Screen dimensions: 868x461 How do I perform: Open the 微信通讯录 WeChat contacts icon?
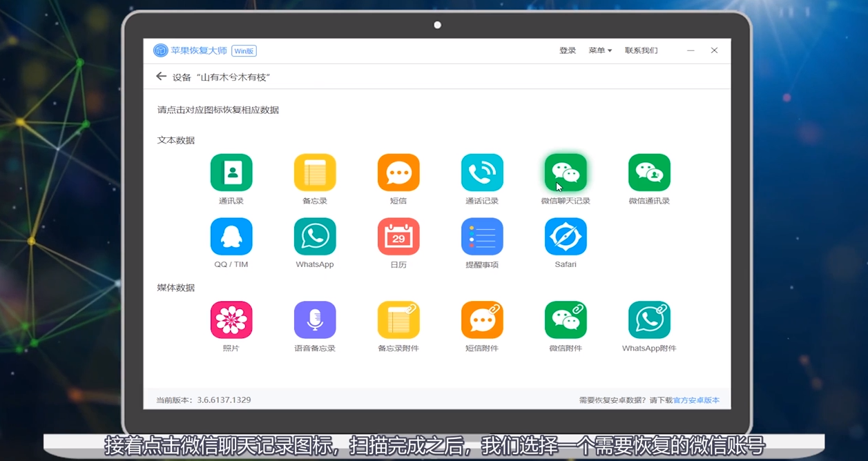(x=649, y=173)
